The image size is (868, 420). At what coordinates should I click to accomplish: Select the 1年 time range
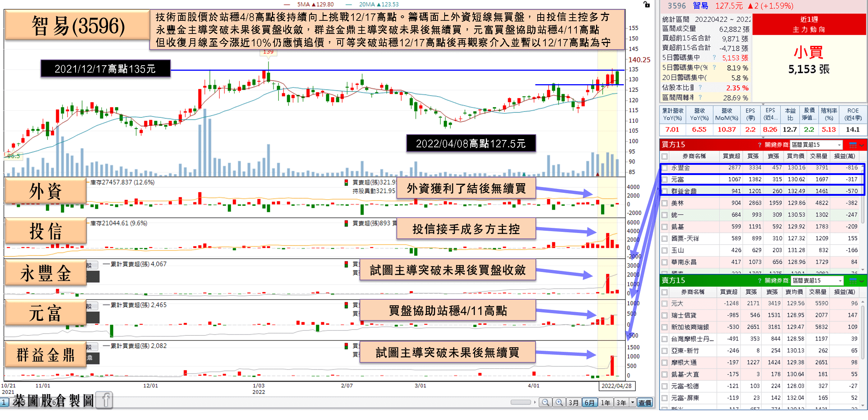(x=605, y=402)
